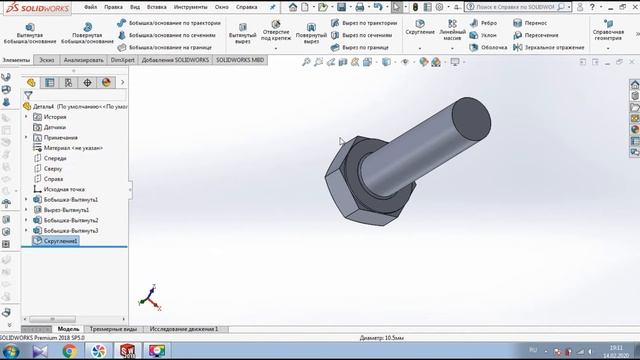Screen dimensions: 640x360
Task: Select Зеркальное отражение tool
Action: 549,47
